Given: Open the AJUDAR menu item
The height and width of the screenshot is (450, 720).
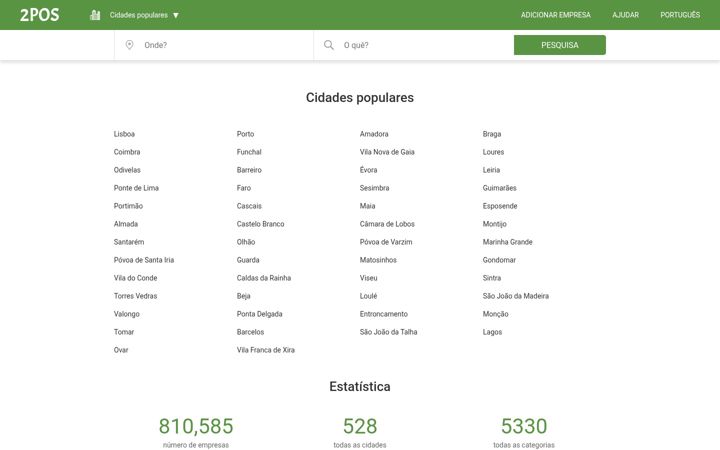Looking at the screenshot, I should coord(625,15).
